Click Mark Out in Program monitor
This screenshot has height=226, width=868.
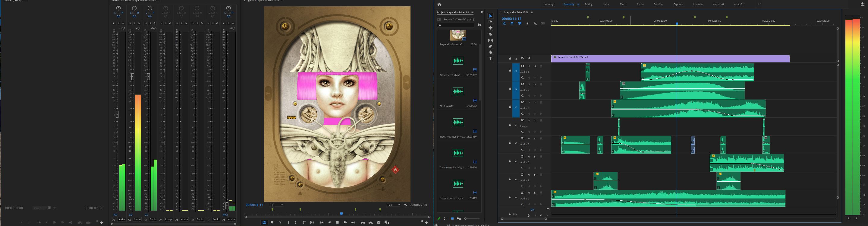coord(296,222)
